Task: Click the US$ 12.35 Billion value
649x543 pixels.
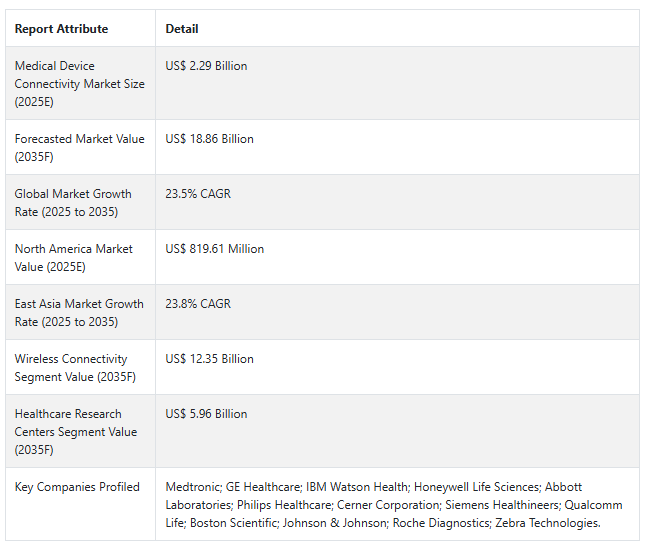Action: click(x=209, y=359)
